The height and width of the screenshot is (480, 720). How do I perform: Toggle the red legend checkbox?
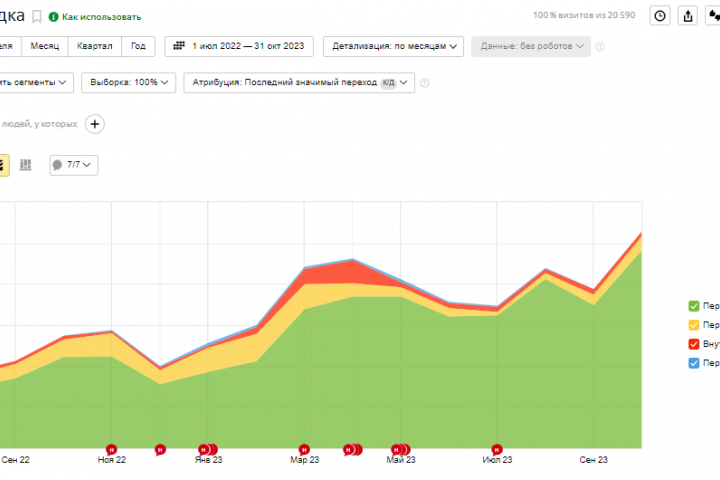(x=694, y=344)
